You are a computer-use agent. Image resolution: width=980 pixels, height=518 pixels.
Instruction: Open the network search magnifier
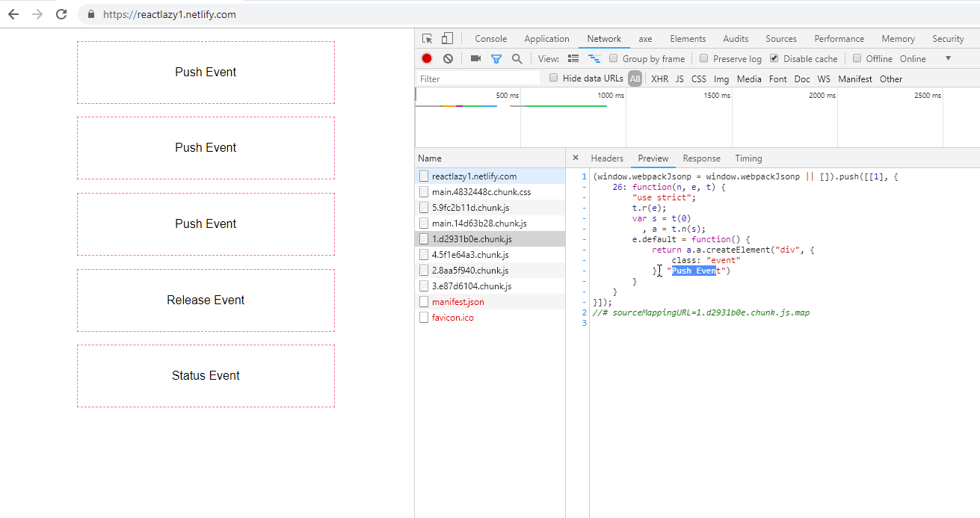pyautogui.click(x=517, y=59)
